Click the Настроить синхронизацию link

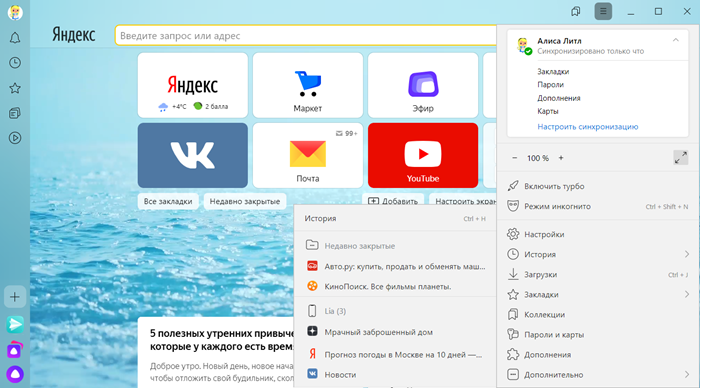pyautogui.click(x=587, y=127)
